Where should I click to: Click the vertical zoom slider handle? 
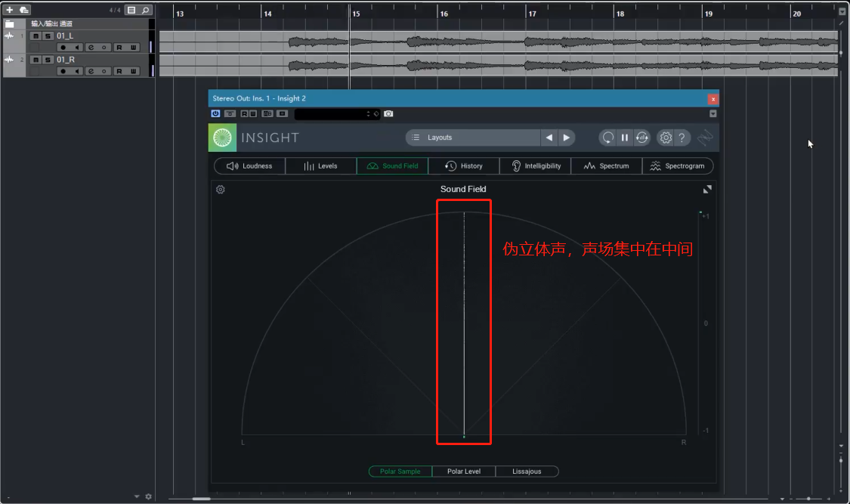841,460
